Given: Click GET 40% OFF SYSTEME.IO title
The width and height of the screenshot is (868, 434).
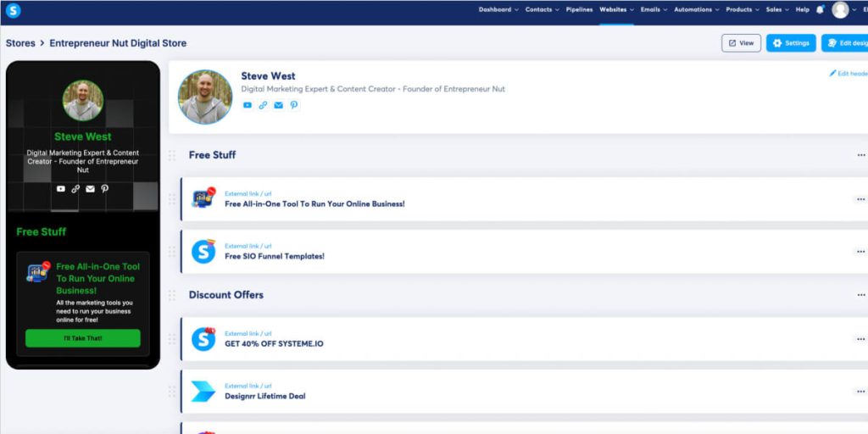Looking at the screenshot, I should (274, 344).
